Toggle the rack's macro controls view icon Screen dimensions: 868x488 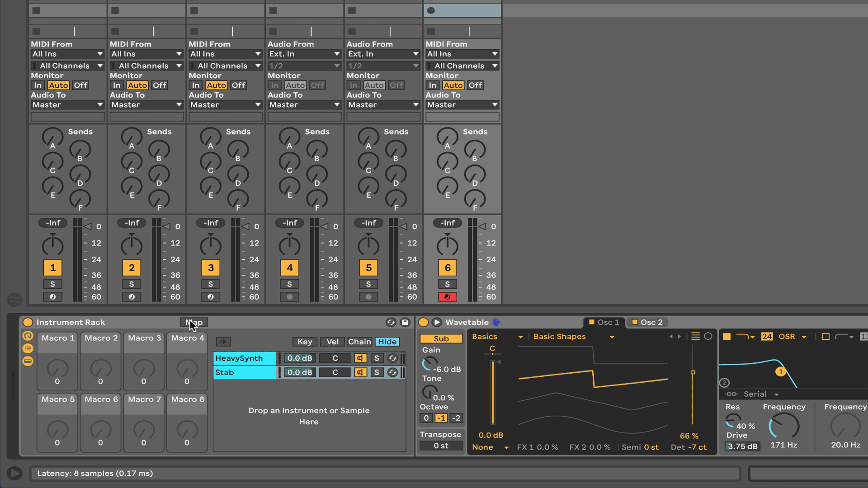point(28,336)
